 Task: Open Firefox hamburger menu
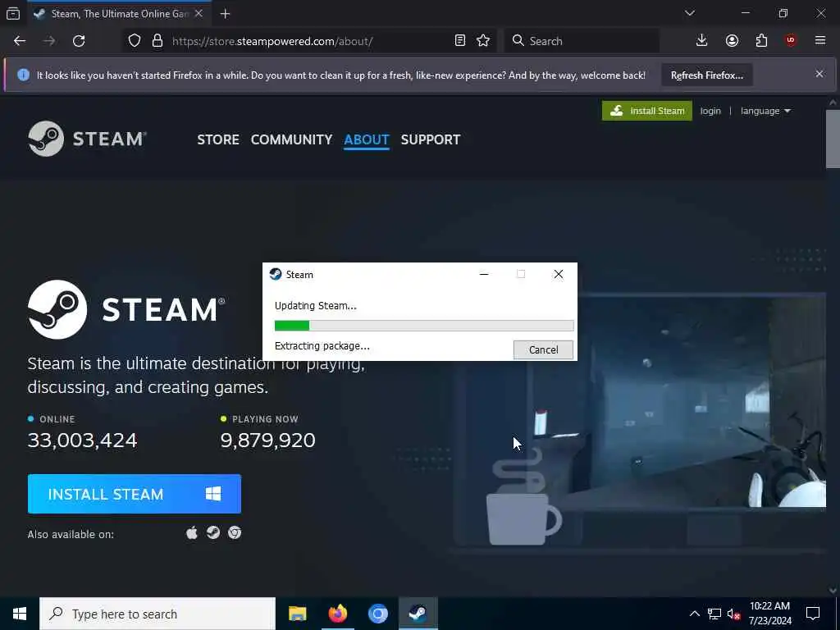(820, 41)
